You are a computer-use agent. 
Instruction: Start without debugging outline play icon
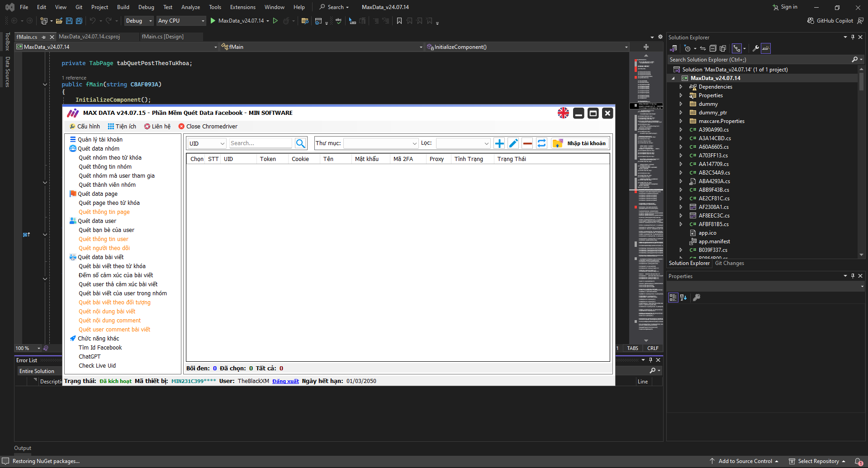275,21
